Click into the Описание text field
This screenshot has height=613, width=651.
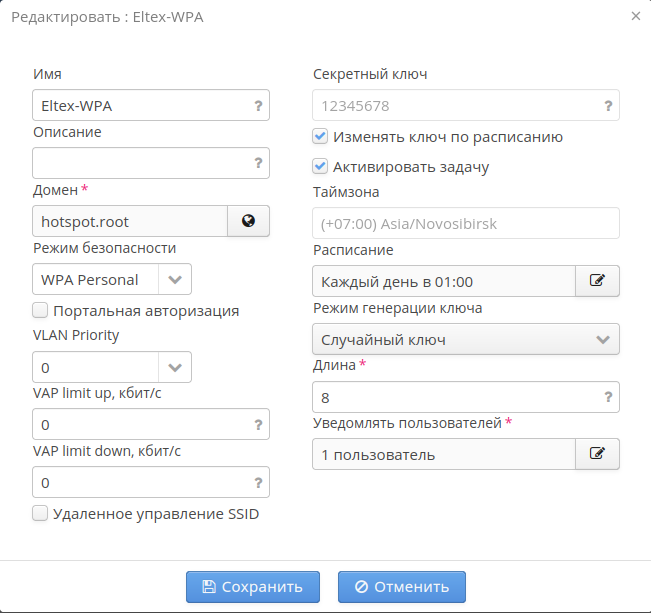(x=140, y=163)
